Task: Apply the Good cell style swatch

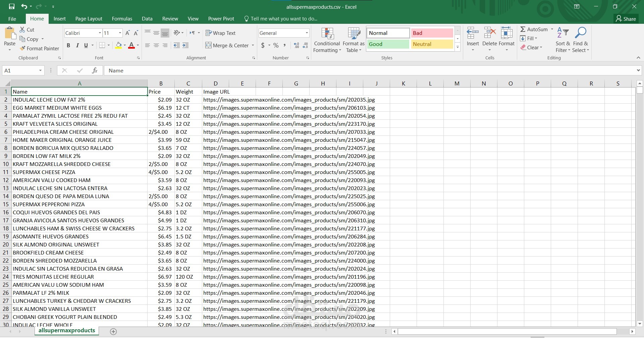Action: [x=388, y=44]
